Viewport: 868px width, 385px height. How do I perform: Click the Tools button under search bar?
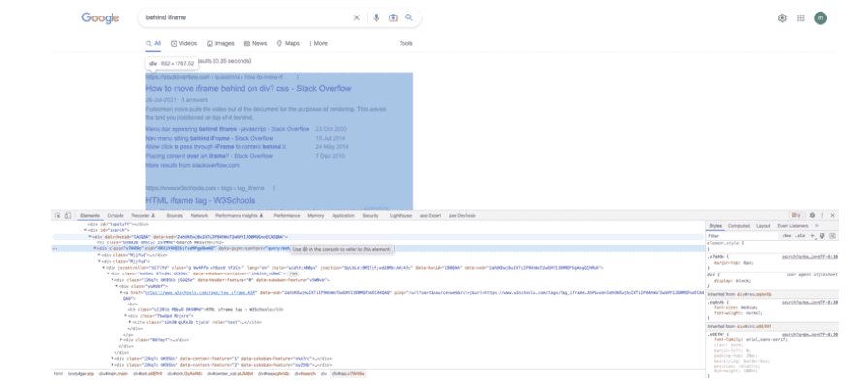(x=405, y=43)
